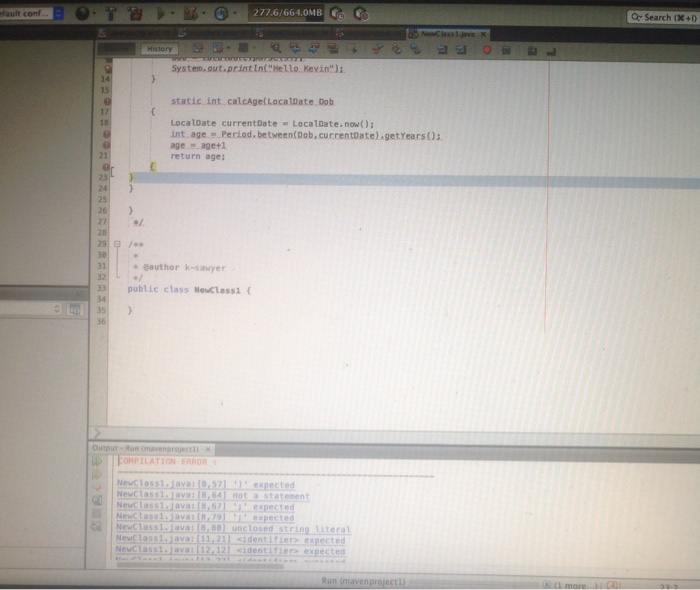Switch to the Source view
The image size is (700, 590).
coord(116,49)
